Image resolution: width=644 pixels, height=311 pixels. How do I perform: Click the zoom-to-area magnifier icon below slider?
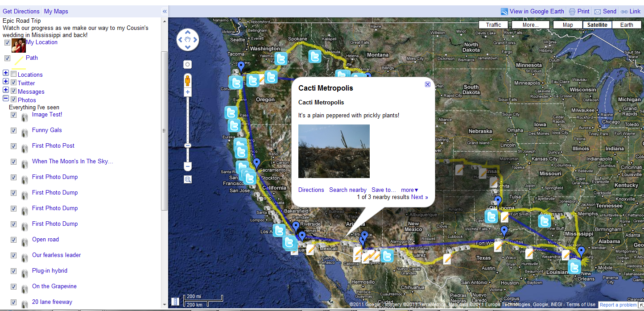click(188, 179)
